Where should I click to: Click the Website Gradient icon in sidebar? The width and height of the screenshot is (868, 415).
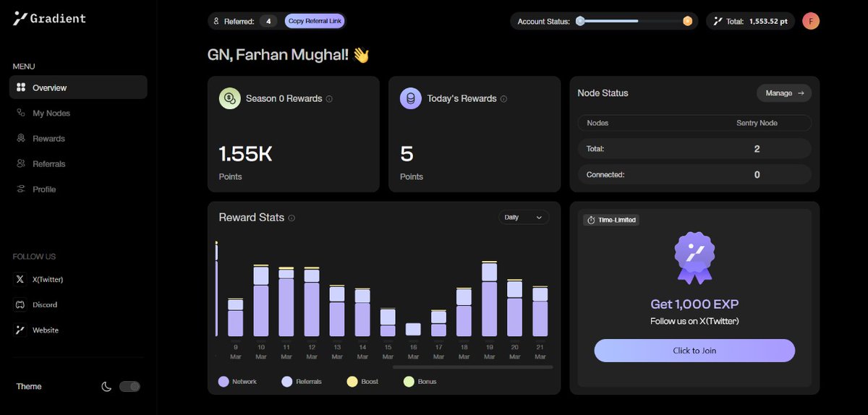pyautogui.click(x=20, y=330)
